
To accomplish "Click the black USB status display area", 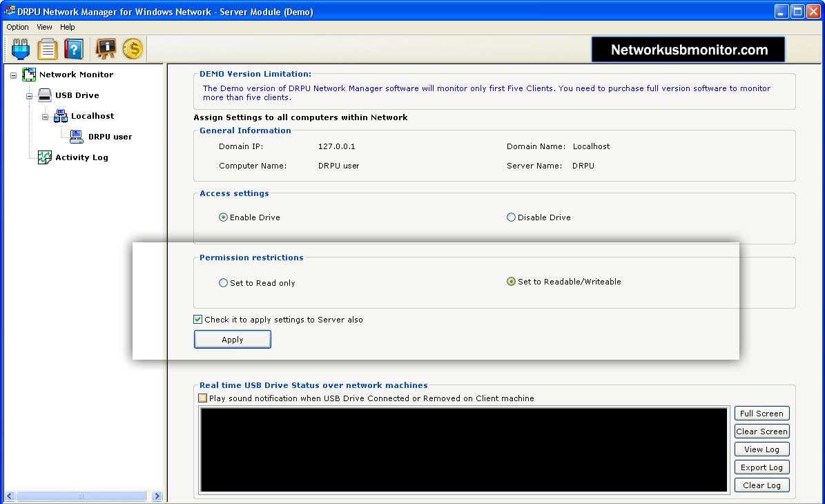I will click(464, 450).
